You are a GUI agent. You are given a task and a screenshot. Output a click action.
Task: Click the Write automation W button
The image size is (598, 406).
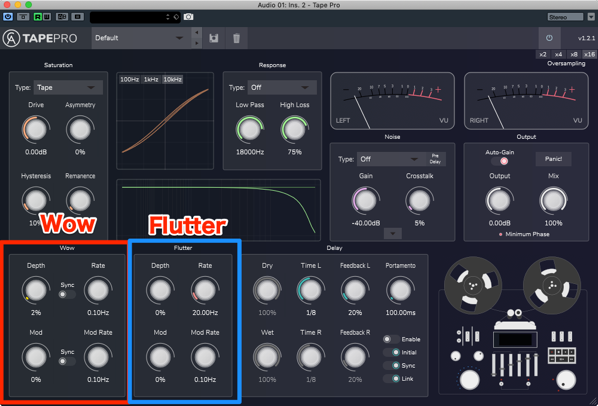tap(46, 17)
